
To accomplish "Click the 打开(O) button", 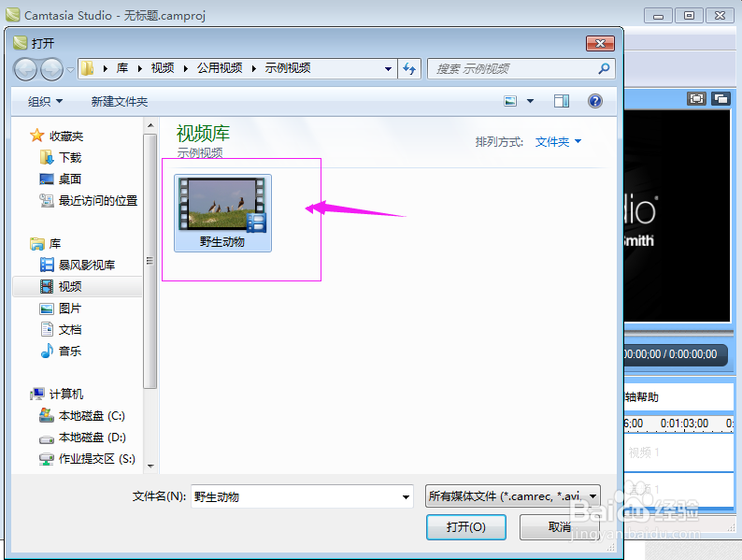I will tap(466, 527).
